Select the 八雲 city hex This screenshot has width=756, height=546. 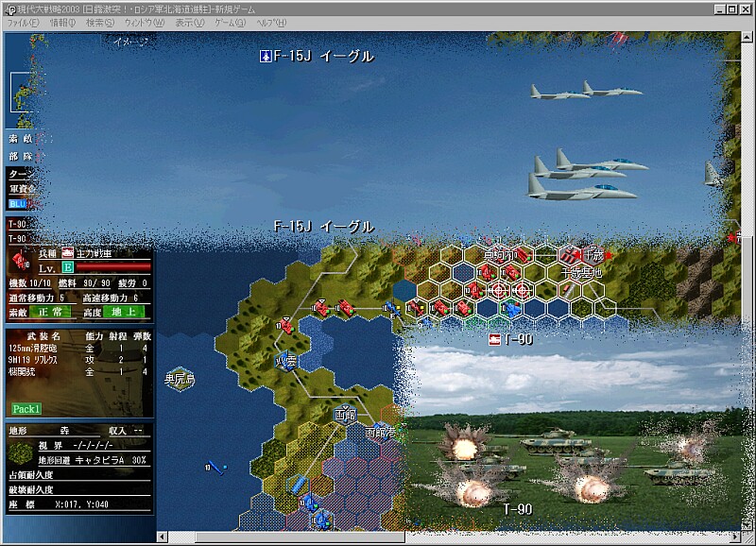tap(286, 362)
